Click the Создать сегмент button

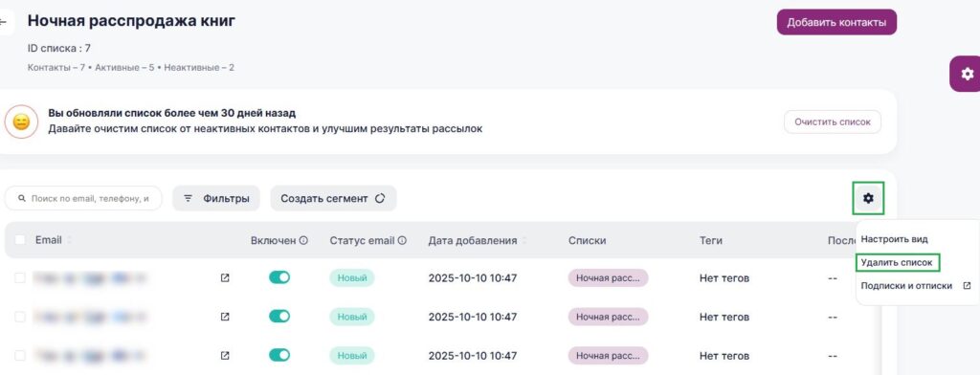click(333, 198)
